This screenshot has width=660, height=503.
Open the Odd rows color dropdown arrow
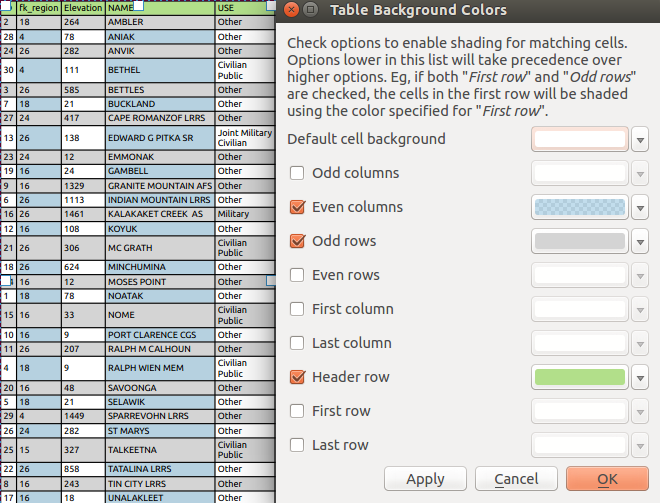click(642, 241)
